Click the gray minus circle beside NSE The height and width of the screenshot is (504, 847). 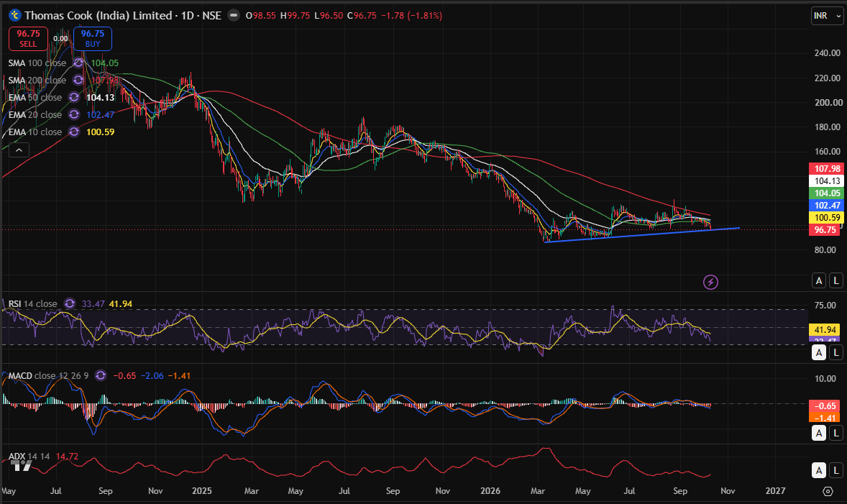coord(234,15)
